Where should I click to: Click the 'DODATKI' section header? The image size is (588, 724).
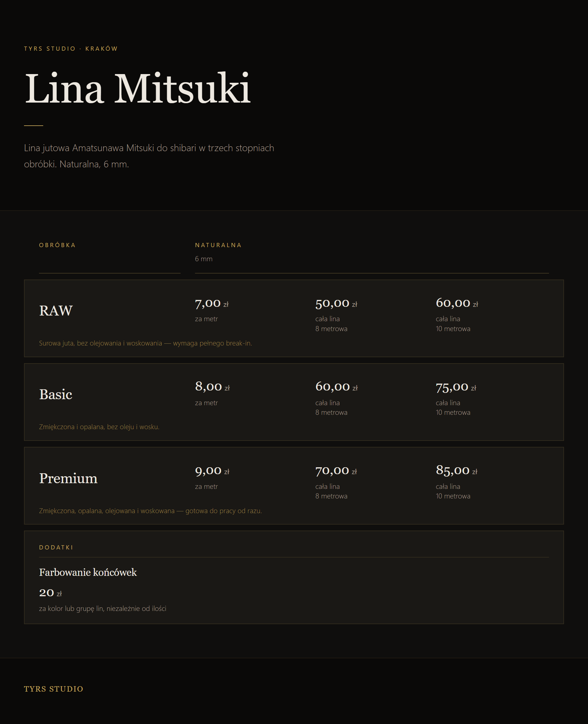[x=56, y=548]
